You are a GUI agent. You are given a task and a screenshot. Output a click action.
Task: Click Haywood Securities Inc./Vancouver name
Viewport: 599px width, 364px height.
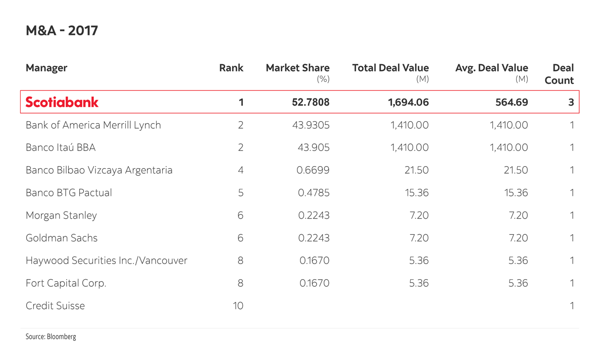click(107, 261)
